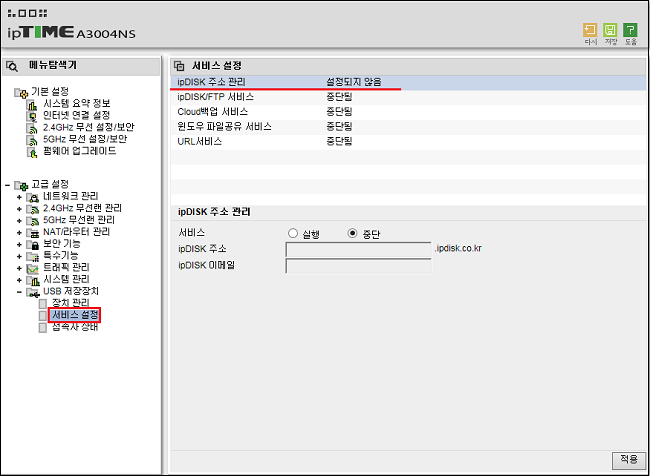The image size is (650, 476).
Task: Open 2.4GHz 무선 설정/보안 menu item
Action: (x=89, y=127)
